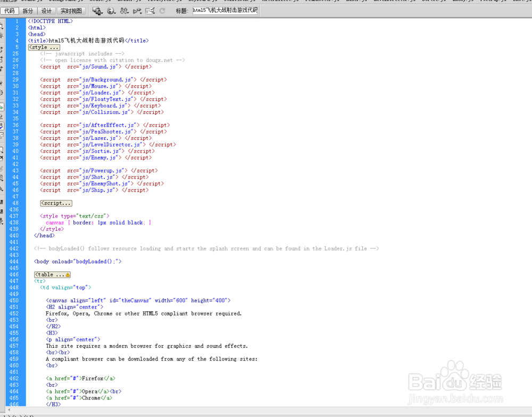Click the Format Source Code toolbar icon

[x=2, y=221]
